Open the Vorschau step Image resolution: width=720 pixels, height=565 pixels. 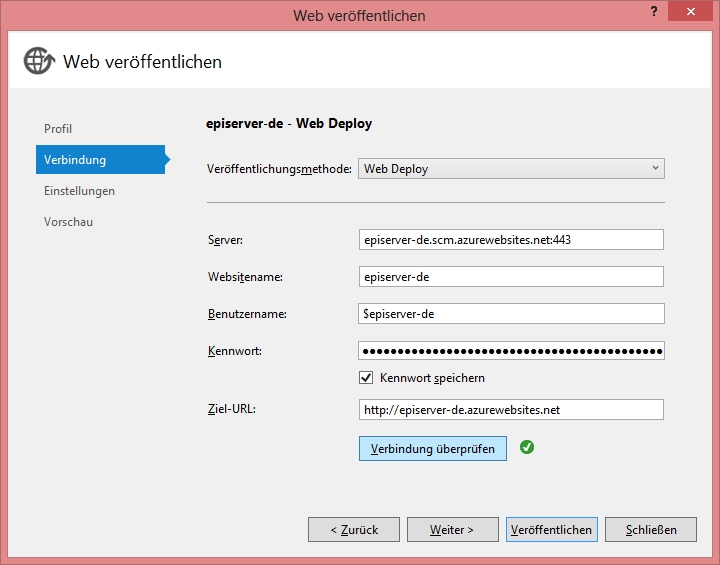[68, 222]
